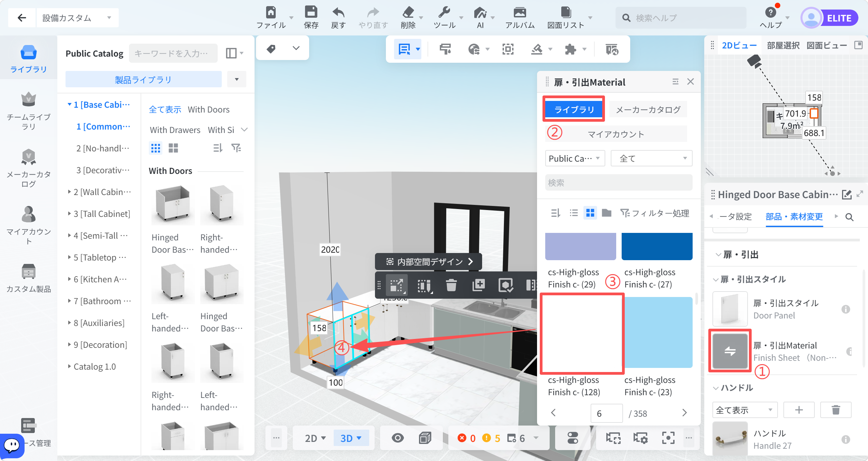
Task: Click the 検索ヘルプ search field
Action: click(x=681, y=18)
